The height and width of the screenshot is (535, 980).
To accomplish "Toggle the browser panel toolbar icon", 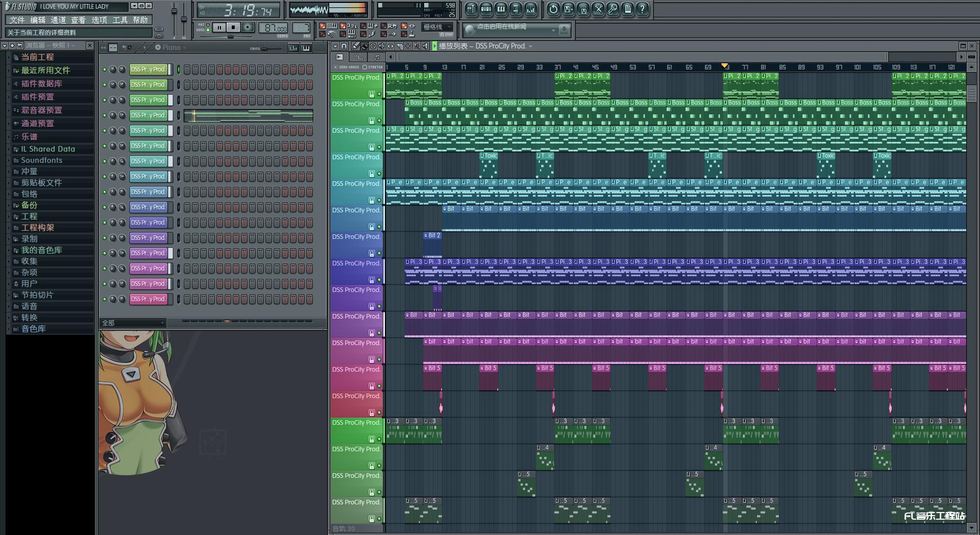I will 516,9.
